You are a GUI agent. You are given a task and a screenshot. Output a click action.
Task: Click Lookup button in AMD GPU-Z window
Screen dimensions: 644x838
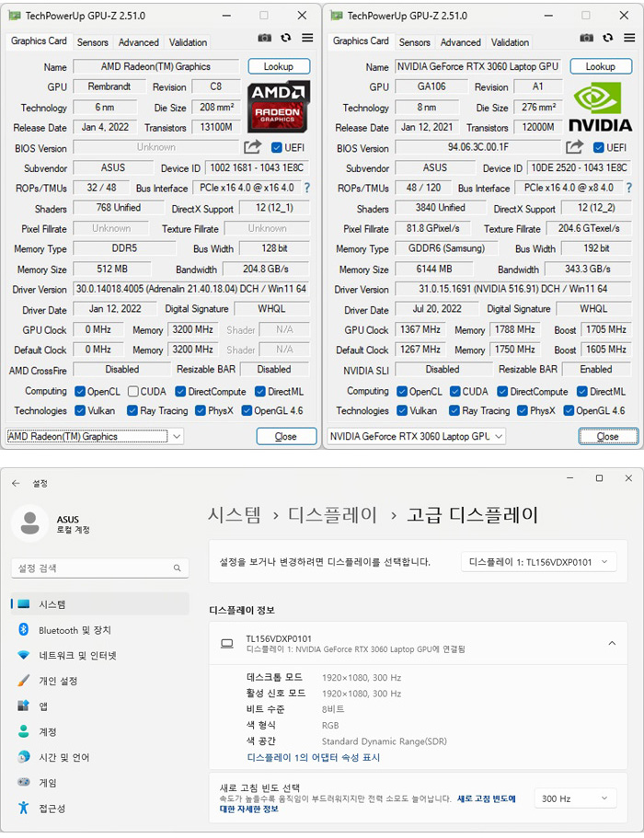[279, 66]
